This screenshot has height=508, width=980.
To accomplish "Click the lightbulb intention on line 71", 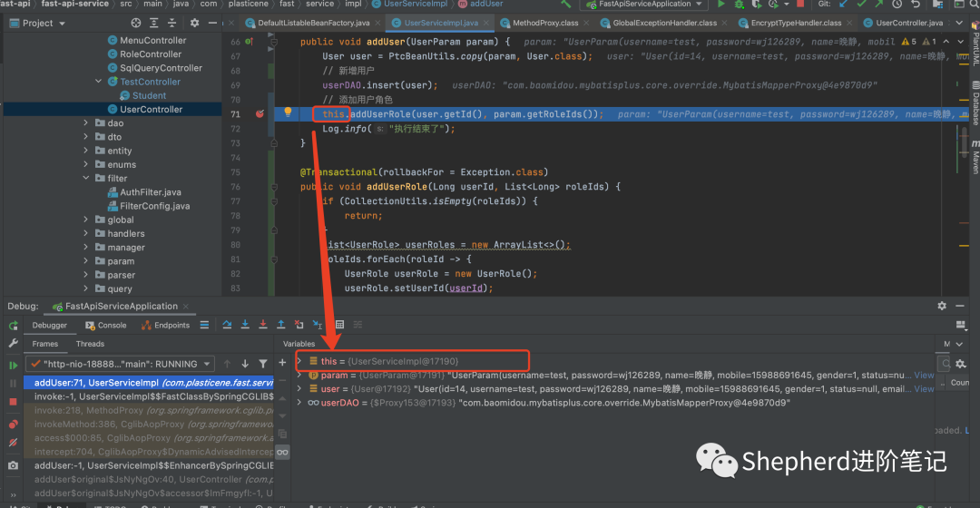I will (x=288, y=112).
